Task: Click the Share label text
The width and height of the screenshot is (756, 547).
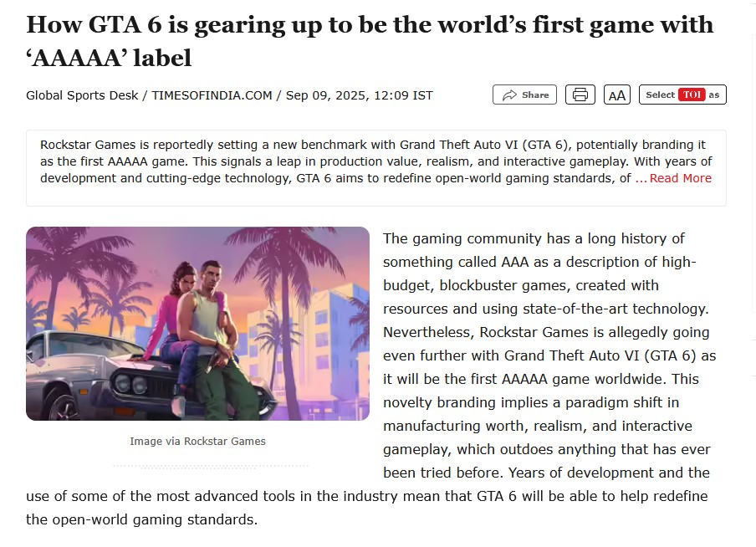Action: point(535,95)
